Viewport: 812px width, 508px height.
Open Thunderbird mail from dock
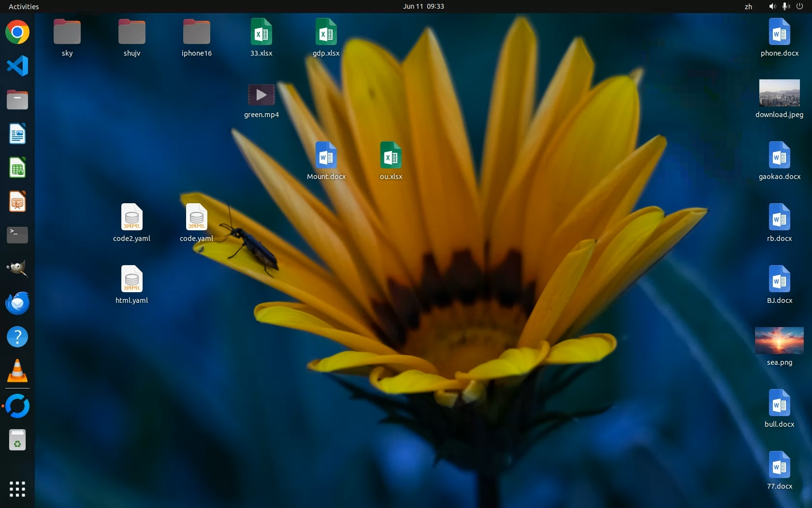[x=17, y=303]
